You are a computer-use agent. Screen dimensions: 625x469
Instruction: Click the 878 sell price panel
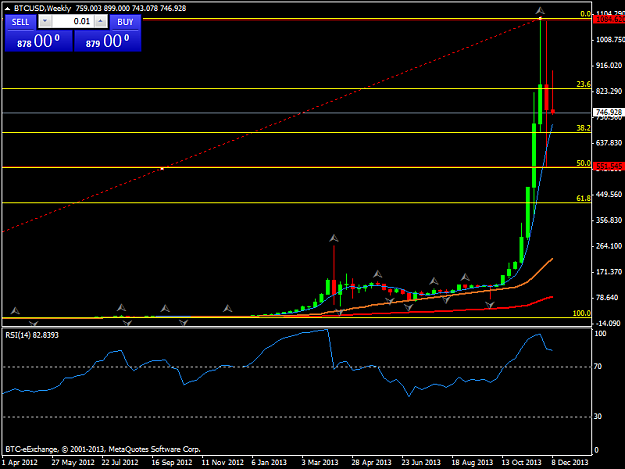coord(39,41)
